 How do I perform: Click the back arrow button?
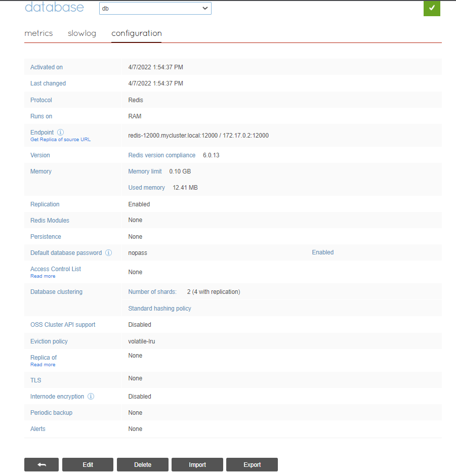coord(41,464)
